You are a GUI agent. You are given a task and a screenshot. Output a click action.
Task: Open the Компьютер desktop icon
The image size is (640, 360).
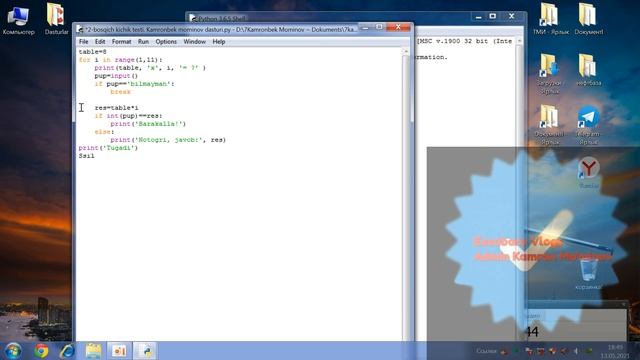tap(18, 20)
